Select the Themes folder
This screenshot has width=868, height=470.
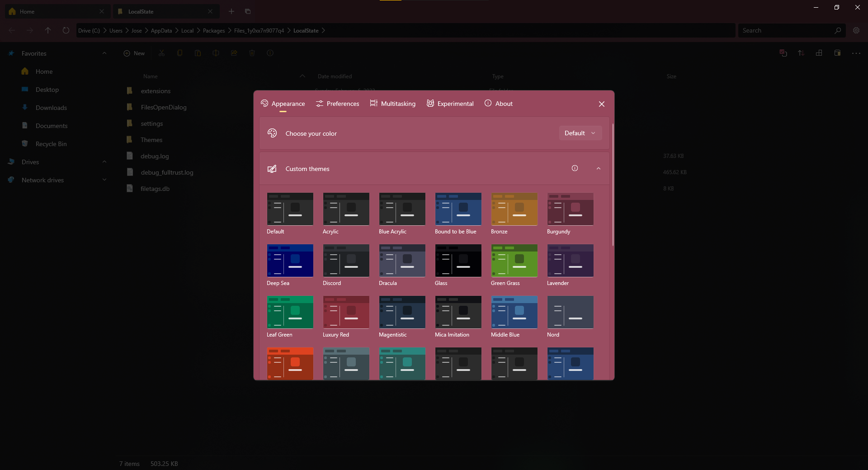[151, 140]
